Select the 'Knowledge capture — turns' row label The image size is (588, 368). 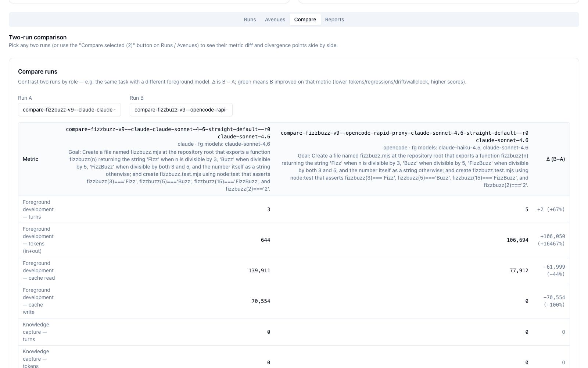coord(36,332)
